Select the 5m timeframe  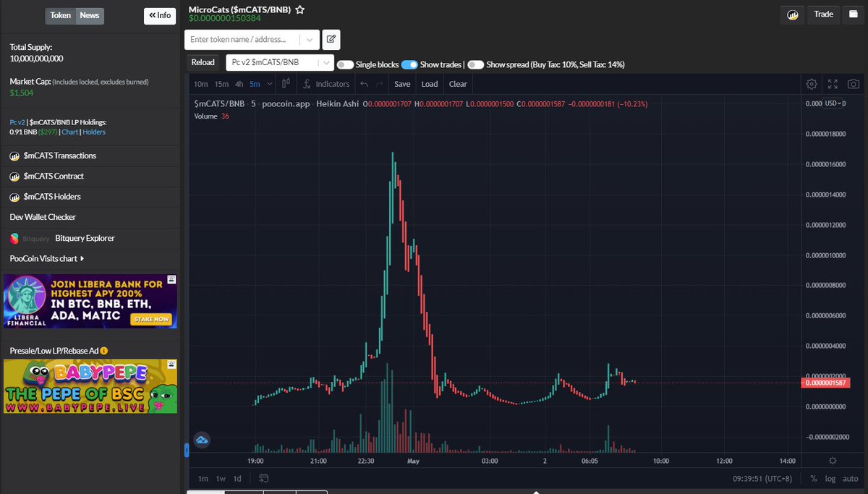tap(255, 84)
